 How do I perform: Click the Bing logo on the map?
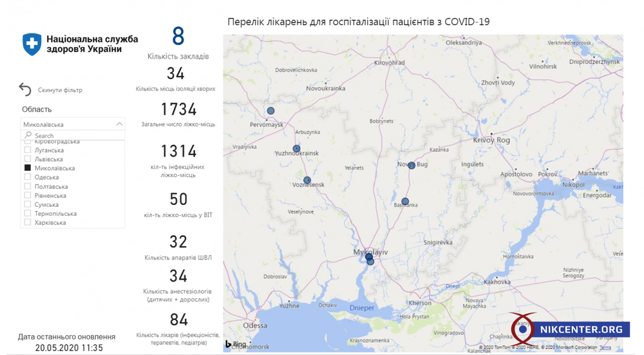coord(236,345)
